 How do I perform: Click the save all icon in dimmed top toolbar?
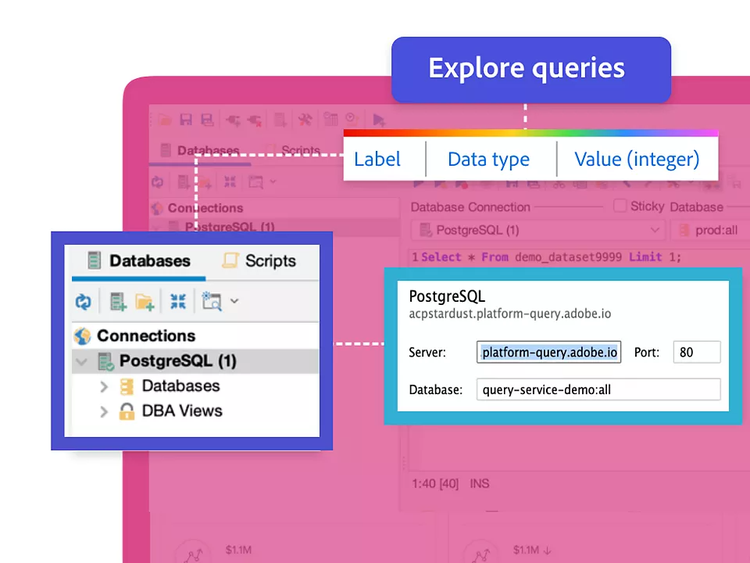click(x=207, y=119)
